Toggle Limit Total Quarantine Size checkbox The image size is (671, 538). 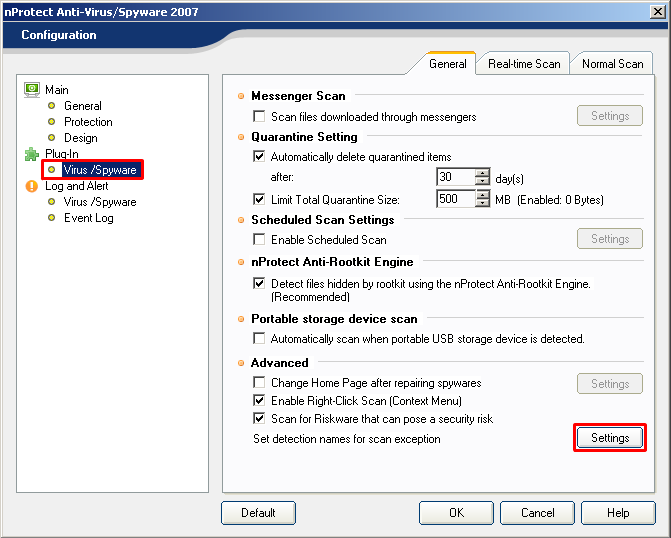[x=259, y=199]
